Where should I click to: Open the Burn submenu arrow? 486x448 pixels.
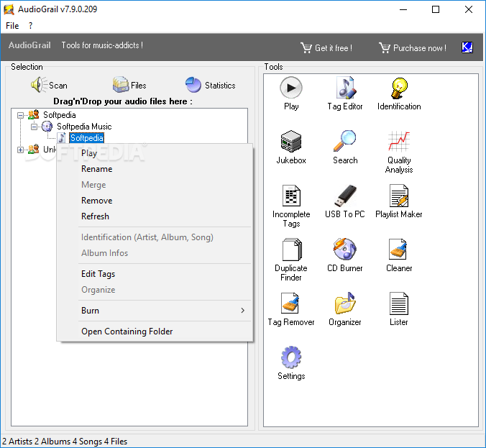click(x=243, y=311)
